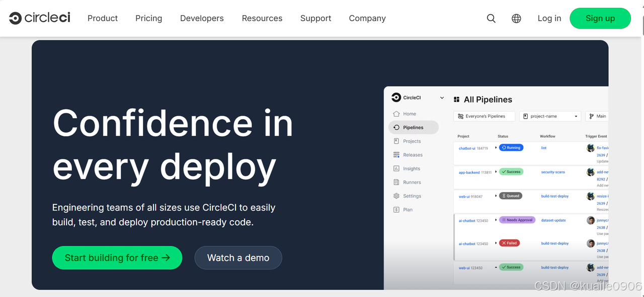
Task: Click the jonny avatar in dataset-update row
Action: coord(591,220)
